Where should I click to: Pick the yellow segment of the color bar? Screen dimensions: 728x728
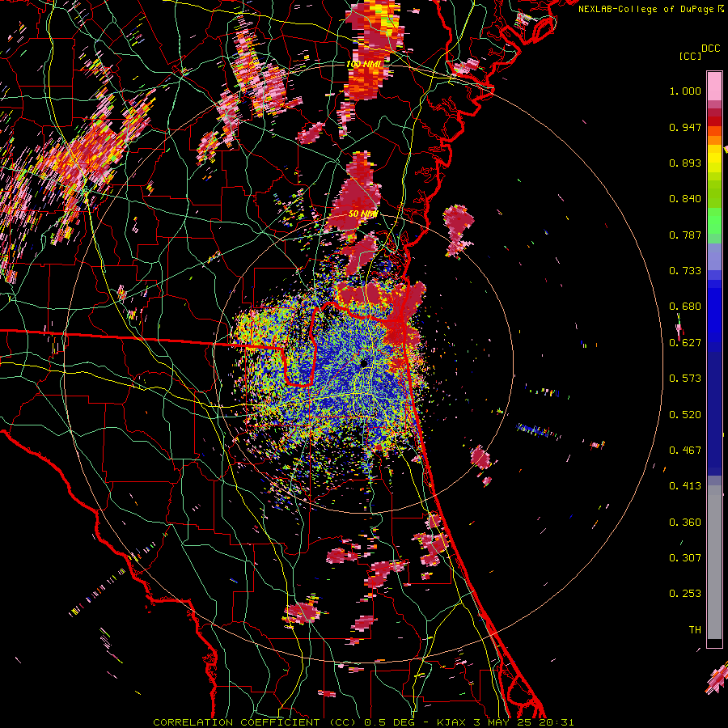pos(714,159)
